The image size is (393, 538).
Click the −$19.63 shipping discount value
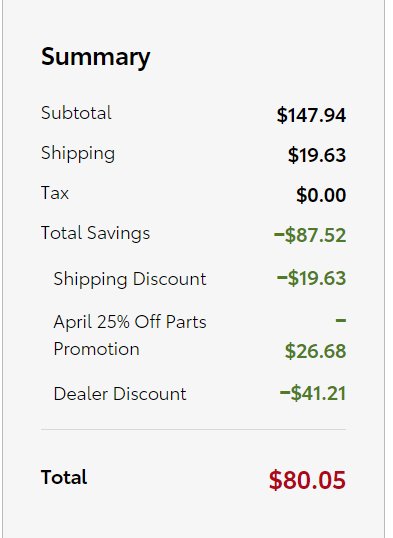pos(311,278)
